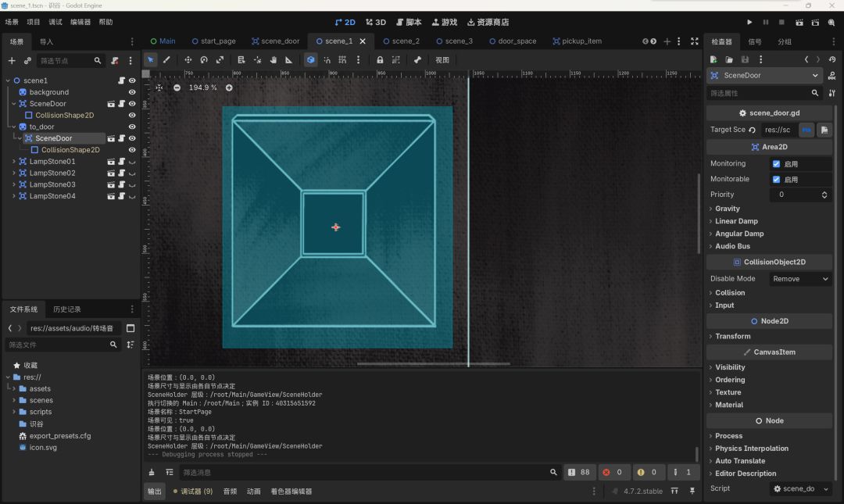
Task: Switch to the scene_2 tab
Action: [x=401, y=41]
